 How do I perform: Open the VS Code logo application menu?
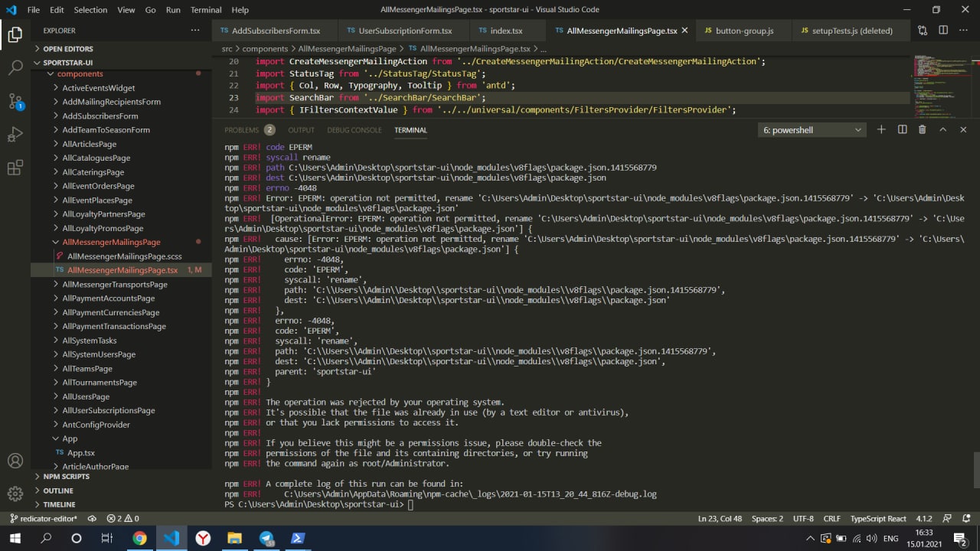11,10
